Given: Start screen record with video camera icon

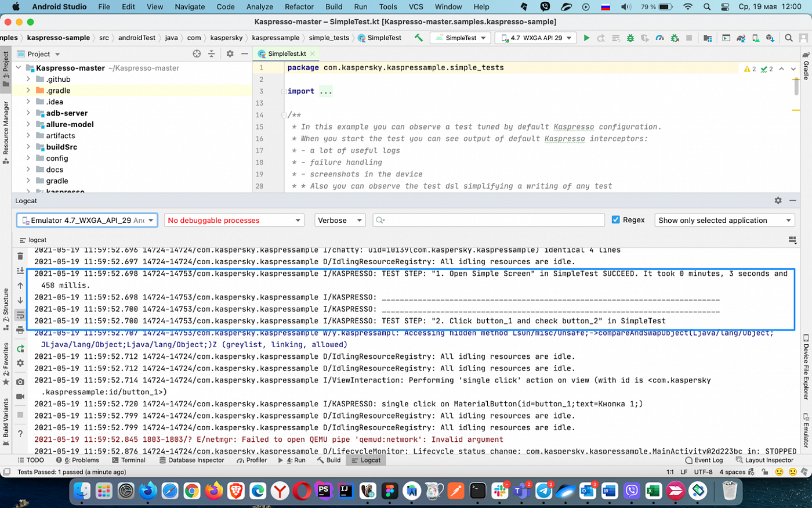Looking at the screenshot, I should click(20, 397).
